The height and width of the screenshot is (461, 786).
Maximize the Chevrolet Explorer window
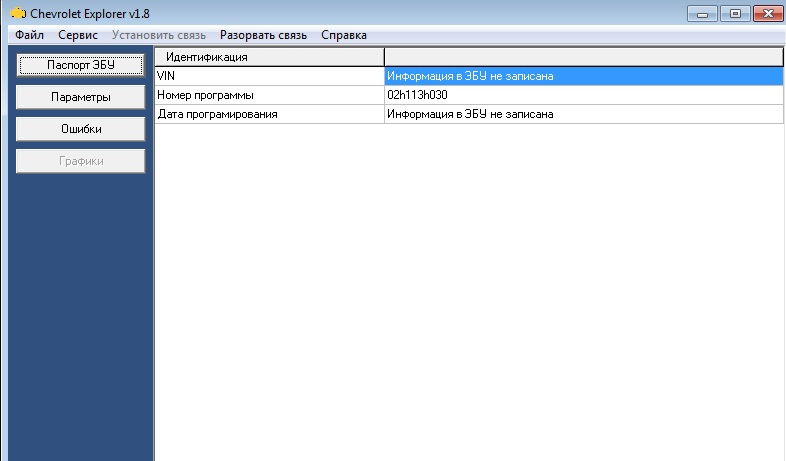tap(735, 14)
